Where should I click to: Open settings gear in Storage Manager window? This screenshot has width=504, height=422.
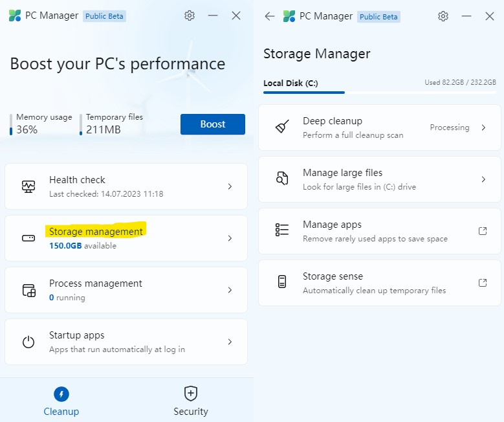(x=443, y=16)
